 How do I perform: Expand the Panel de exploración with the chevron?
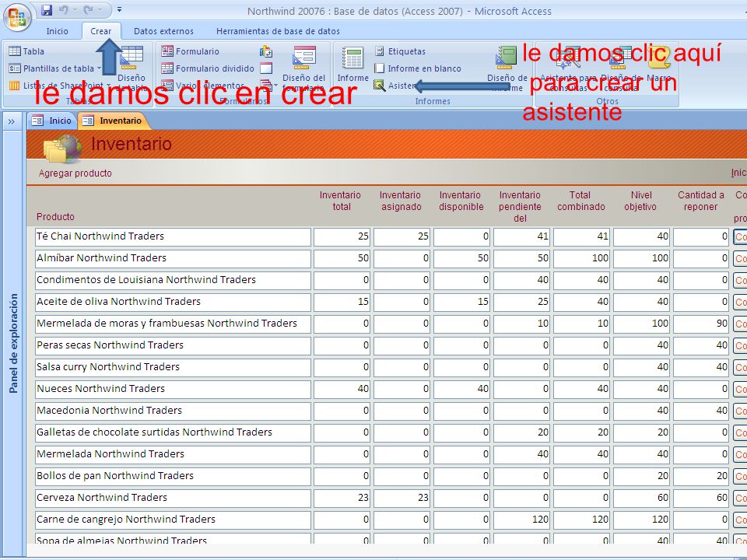pyautogui.click(x=12, y=122)
